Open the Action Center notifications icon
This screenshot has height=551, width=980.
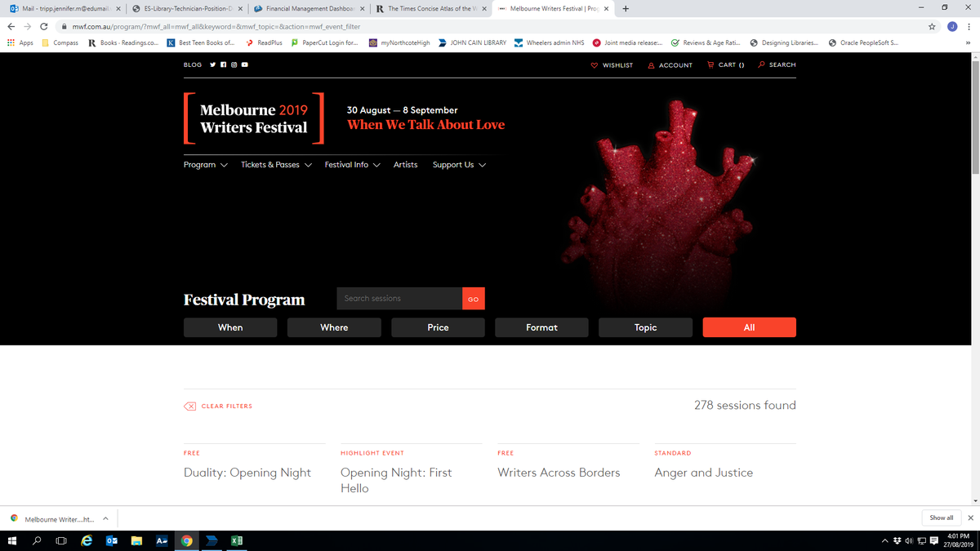934,541
